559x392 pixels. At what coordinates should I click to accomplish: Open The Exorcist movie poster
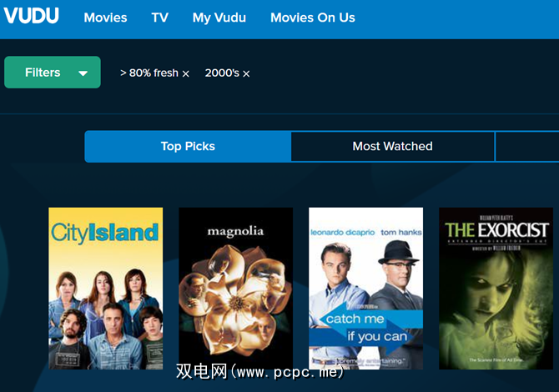pyautogui.click(x=496, y=289)
